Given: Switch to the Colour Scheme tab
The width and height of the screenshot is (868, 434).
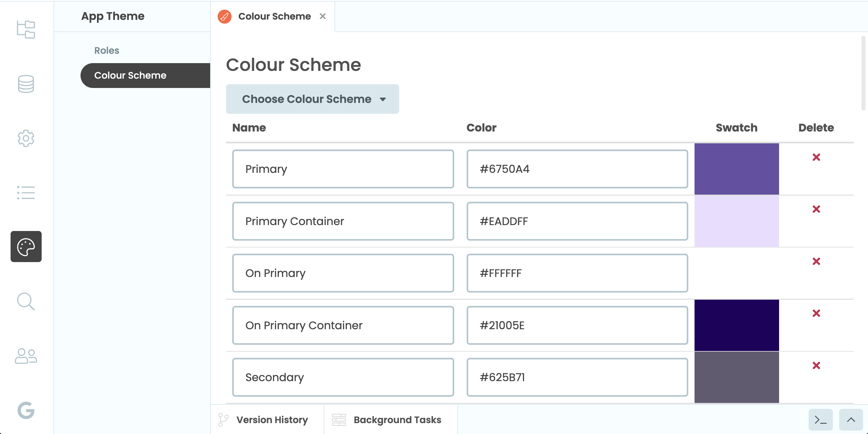Looking at the screenshot, I should coord(274,16).
